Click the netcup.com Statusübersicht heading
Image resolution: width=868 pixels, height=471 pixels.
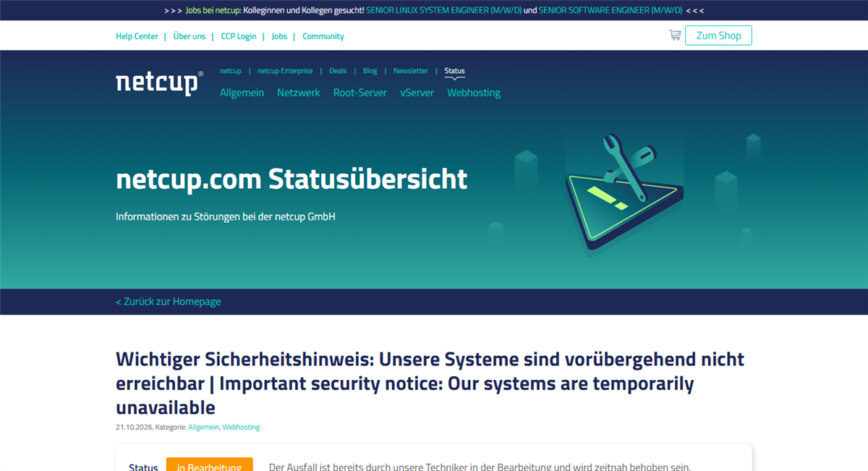292,179
